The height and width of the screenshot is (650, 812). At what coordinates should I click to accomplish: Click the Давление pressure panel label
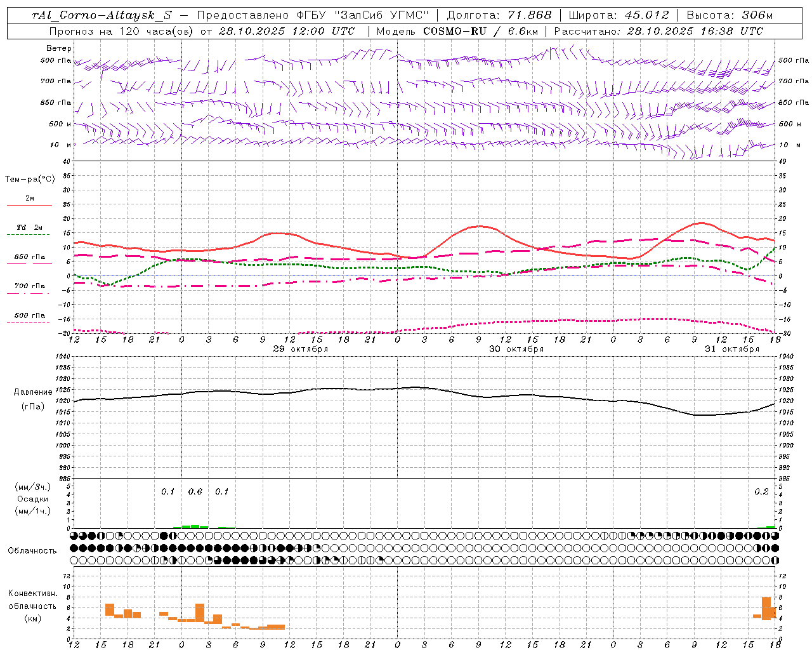pyautogui.click(x=33, y=392)
